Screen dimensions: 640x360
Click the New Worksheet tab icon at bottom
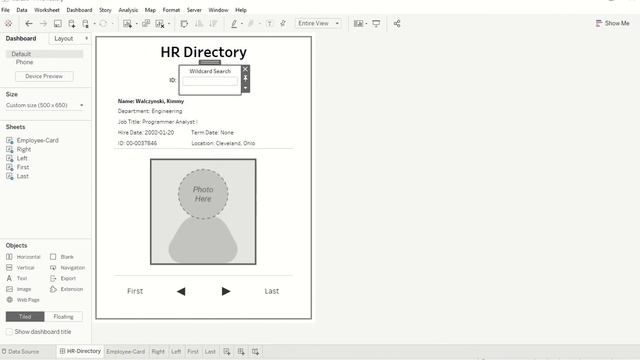(x=227, y=351)
